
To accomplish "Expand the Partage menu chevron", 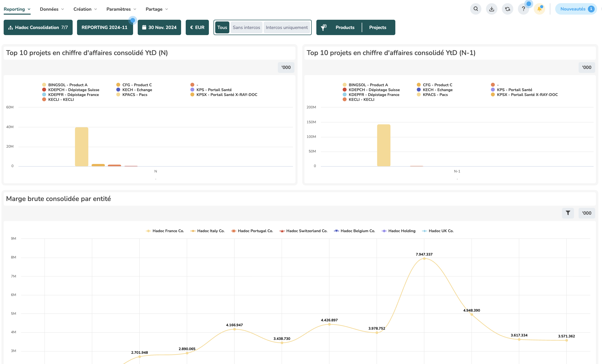I will [167, 9].
